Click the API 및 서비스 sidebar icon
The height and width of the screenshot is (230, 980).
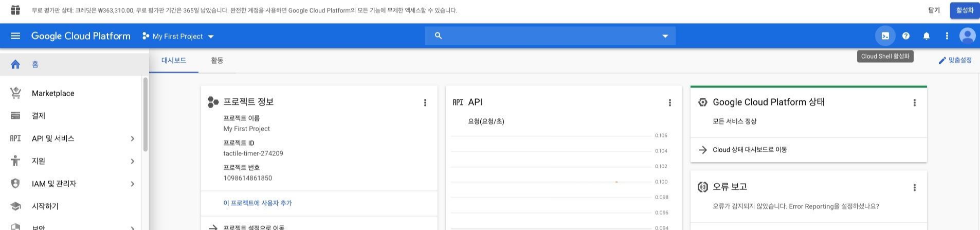pos(15,138)
